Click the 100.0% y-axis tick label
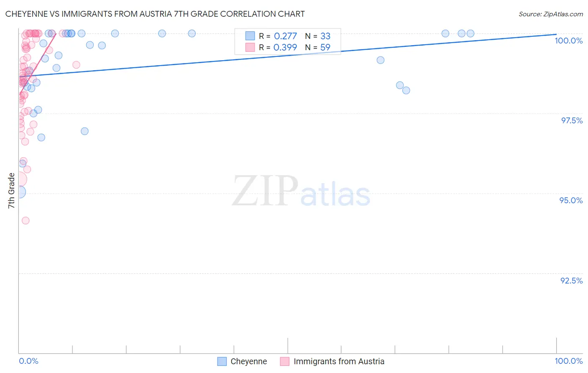The width and height of the screenshot is (588, 373). pyautogui.click(x=569, y=41)
